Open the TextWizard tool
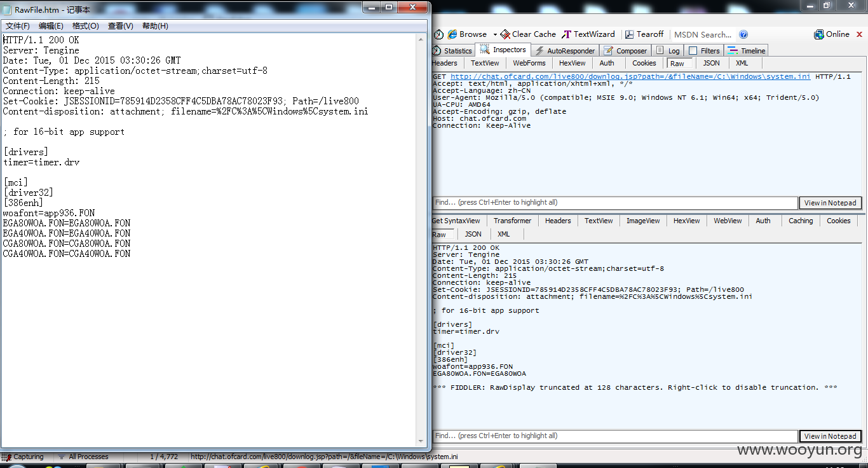The image size is (868, 468). pos(588,34)
